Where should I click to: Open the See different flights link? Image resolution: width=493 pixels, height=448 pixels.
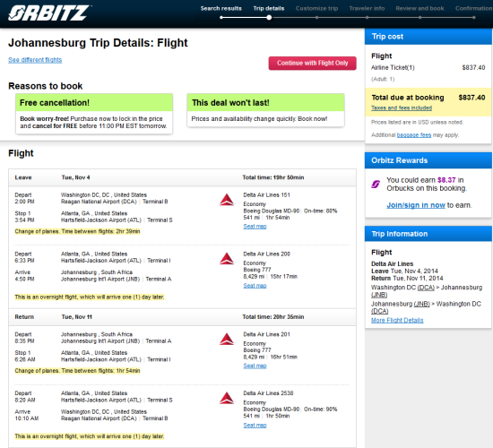tap(35, 60)
